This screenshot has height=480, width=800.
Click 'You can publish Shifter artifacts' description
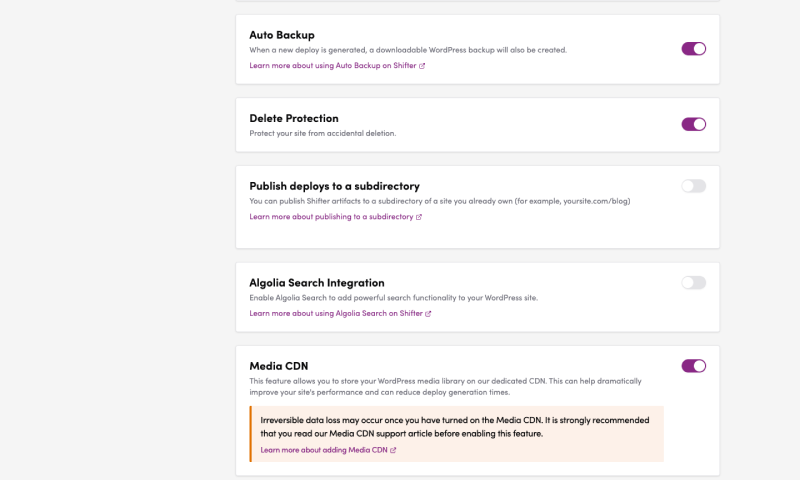pyautogui.click(x=440, y=201)
